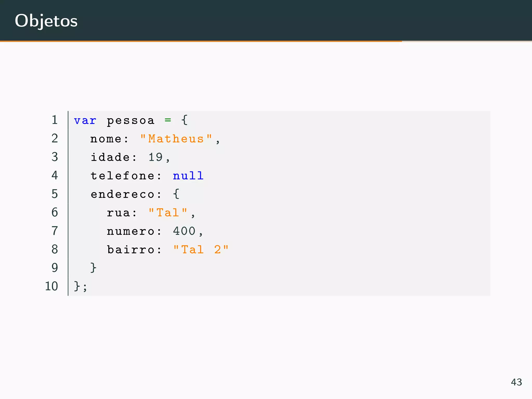Click the closing brace on line 9
This screenshot has height=399, width=532.
tap(93, 268)
